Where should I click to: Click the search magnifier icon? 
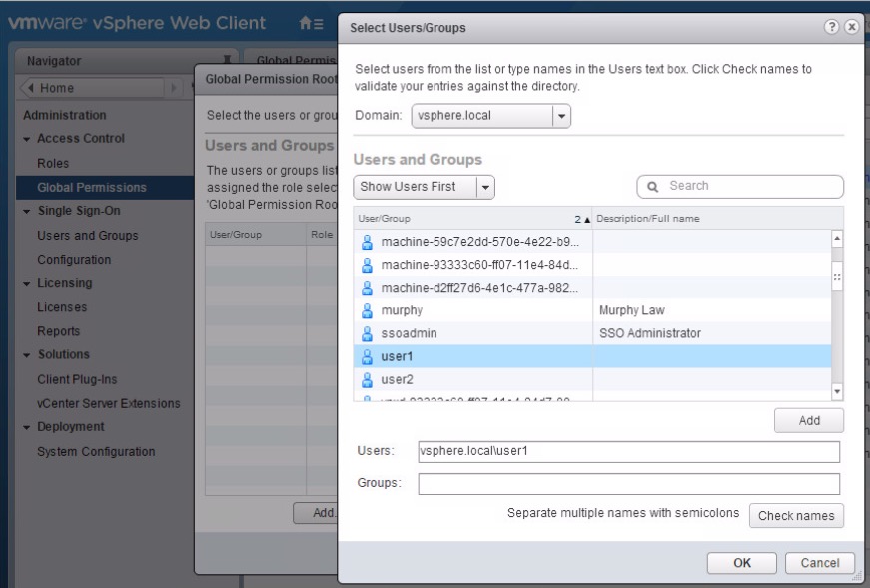point(654,186)
